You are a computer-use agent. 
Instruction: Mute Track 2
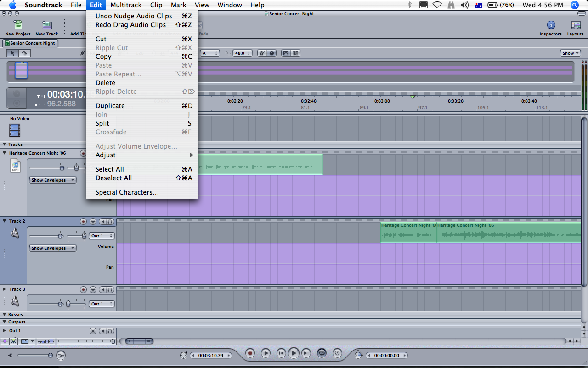[x=103, y=221]
